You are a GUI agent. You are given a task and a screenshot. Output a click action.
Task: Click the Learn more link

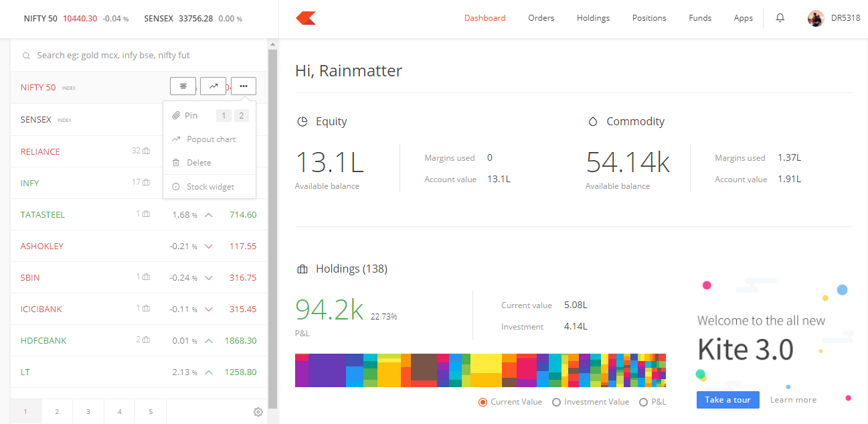(793, 400)
